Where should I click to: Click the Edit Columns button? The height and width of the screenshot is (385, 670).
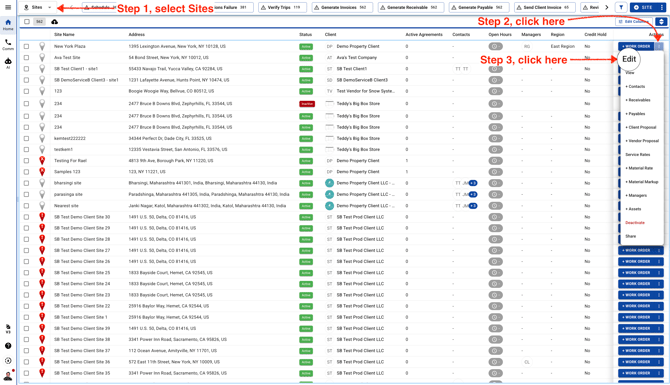pos(634,22)
